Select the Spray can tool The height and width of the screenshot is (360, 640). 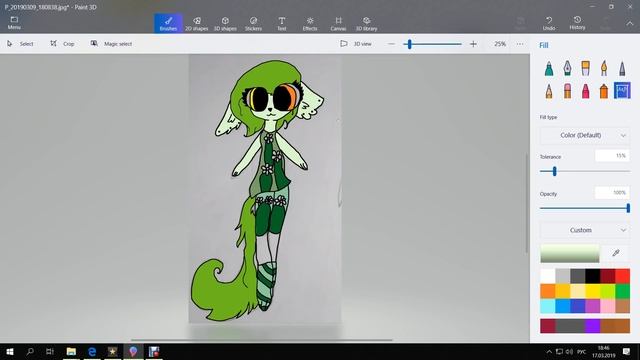[604, 91]
